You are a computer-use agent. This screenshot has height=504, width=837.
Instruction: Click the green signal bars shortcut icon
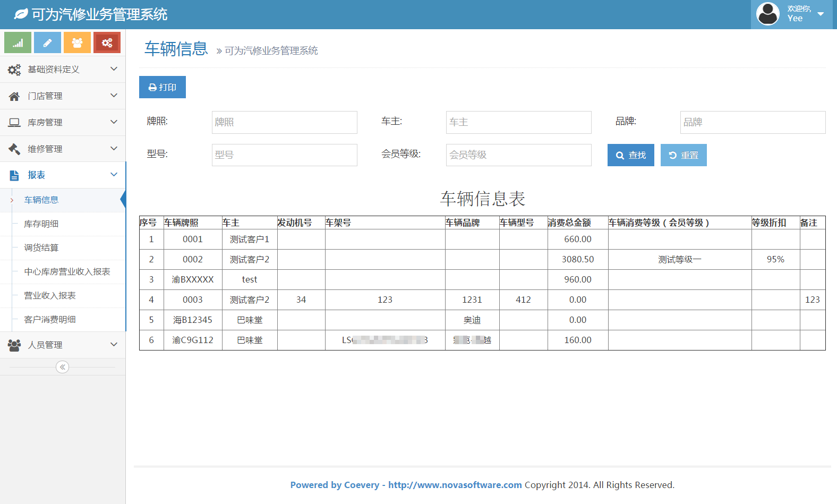click(x=18, y=43)
